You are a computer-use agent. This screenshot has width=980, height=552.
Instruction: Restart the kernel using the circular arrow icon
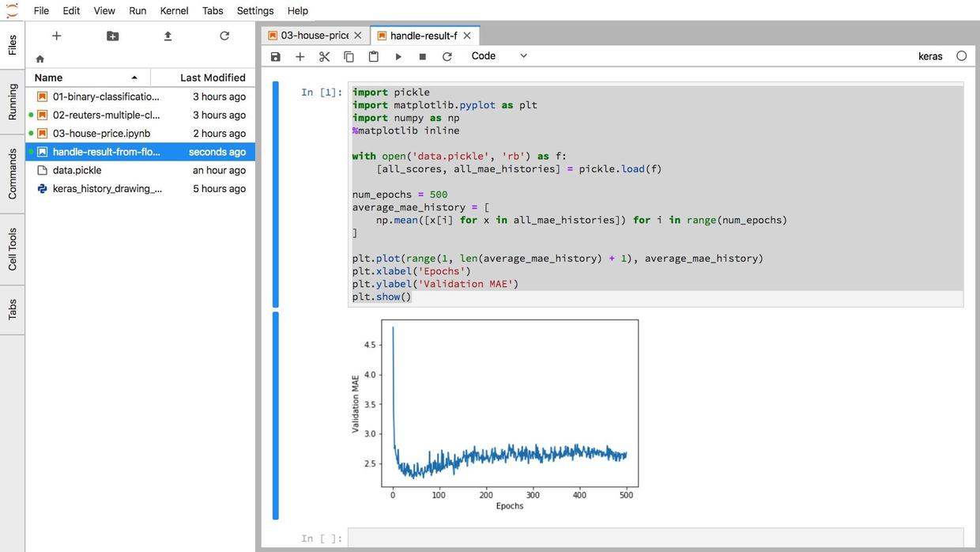[447, 57]
